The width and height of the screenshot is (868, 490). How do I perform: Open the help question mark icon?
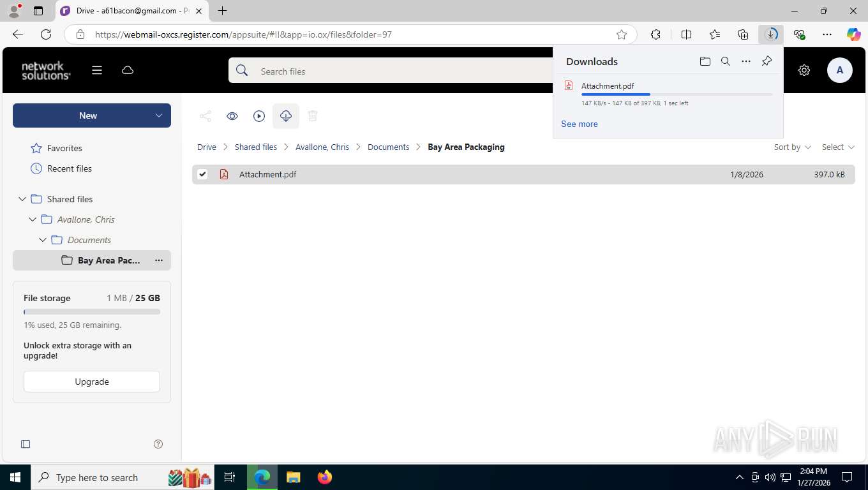click(158, 444)
